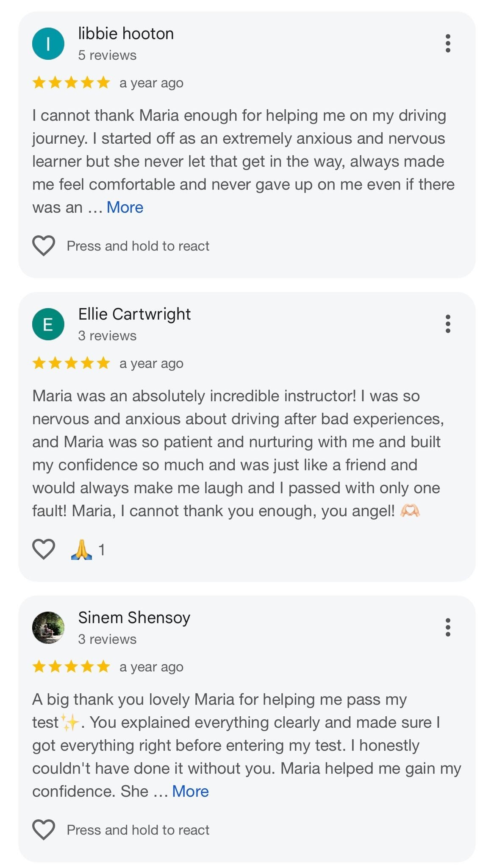Open libbie hooton's profile name
The height and width of the screenshot is (868, 494).
(126, 34)
